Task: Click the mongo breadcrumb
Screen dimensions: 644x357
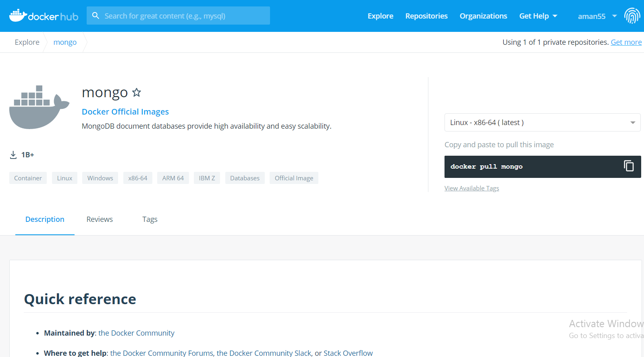Action: [65, 42]
